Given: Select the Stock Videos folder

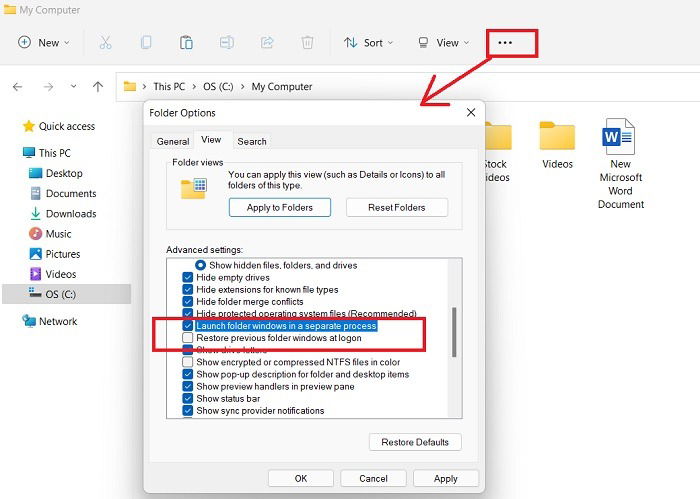Looking at the screenshot, I should (x=497, y=152).
